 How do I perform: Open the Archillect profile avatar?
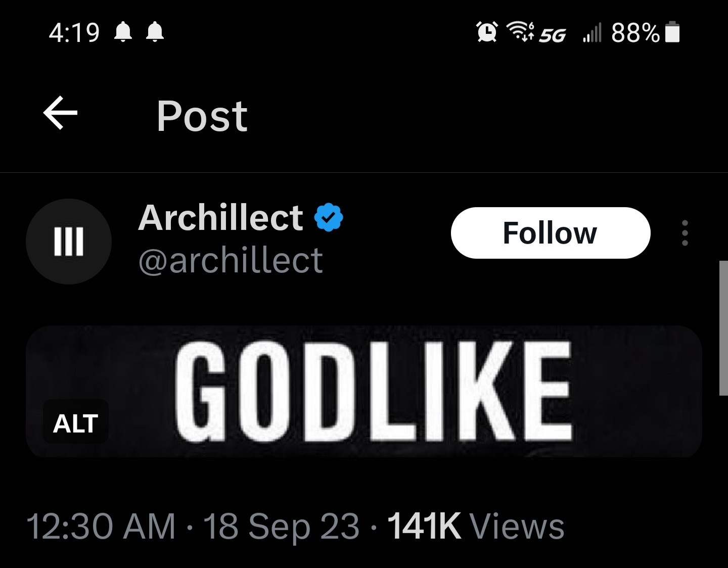coord(68,242)
